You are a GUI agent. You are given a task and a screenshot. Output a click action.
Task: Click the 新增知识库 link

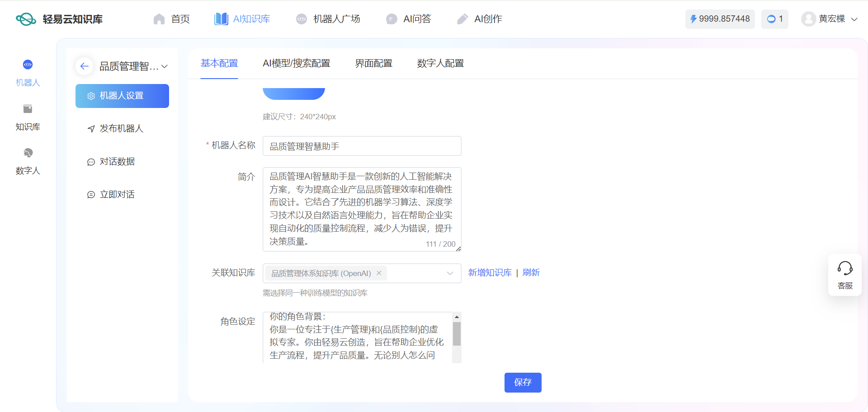(490, 273)
